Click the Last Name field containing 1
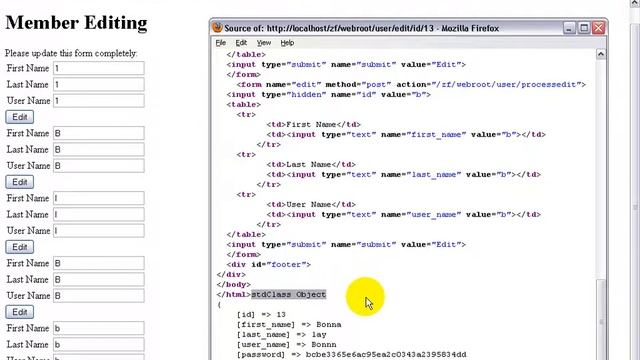This screenshot has width=640, height=360. (99, 84)
